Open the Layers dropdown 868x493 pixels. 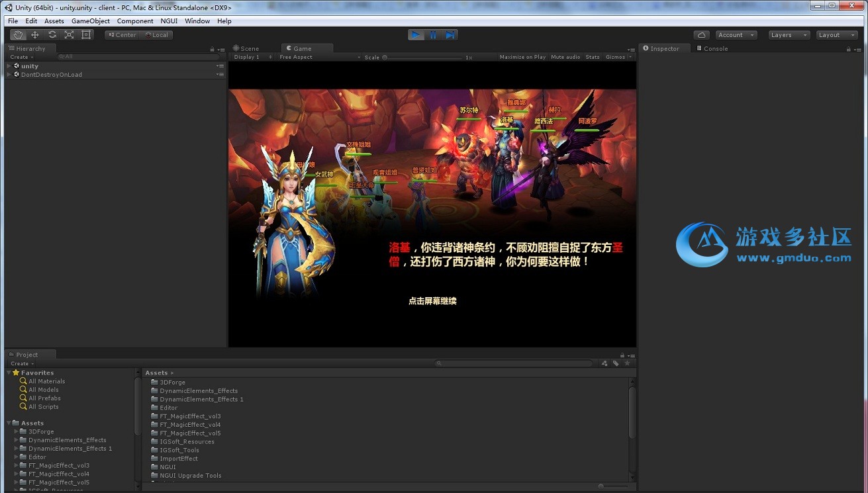click(789, 35)
